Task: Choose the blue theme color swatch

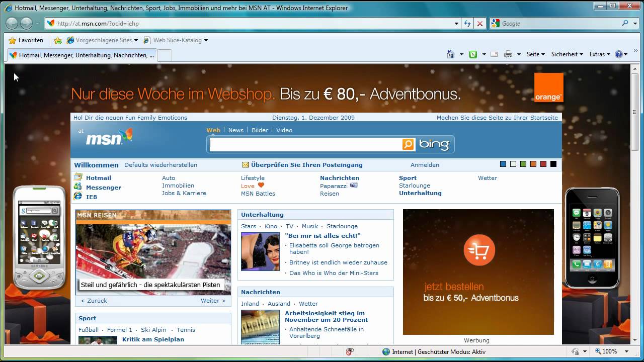Action: (x=503, y=164)
